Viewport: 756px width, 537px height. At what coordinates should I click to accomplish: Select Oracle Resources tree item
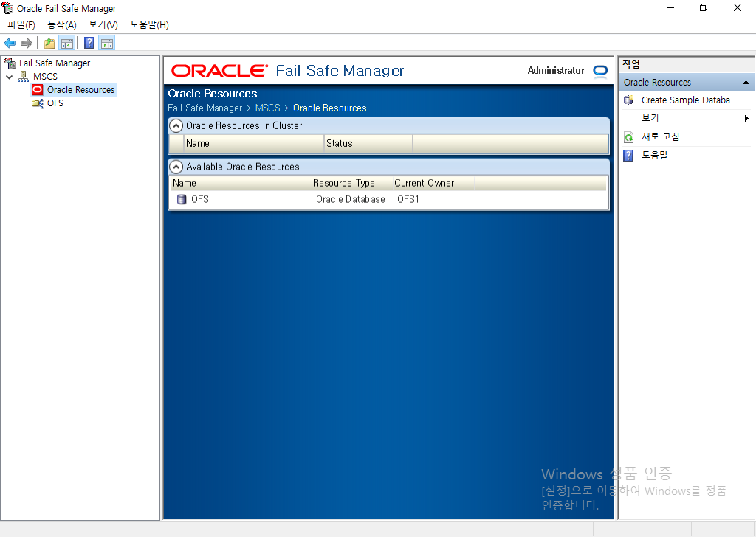tap(80, 89)
